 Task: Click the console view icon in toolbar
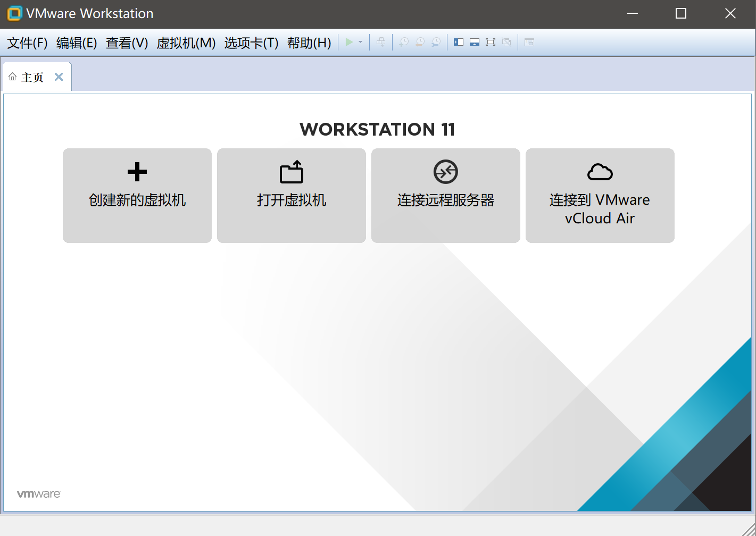click(529, 42)
